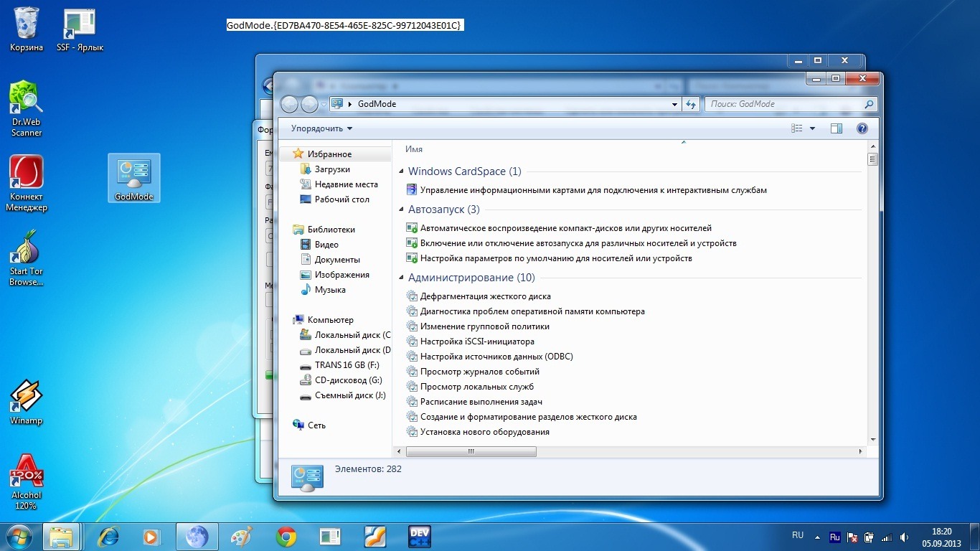Select the SSF - Ярлык desktop shortcut
Viewport: 980px width, 551px height.
(x=80, y=29)
